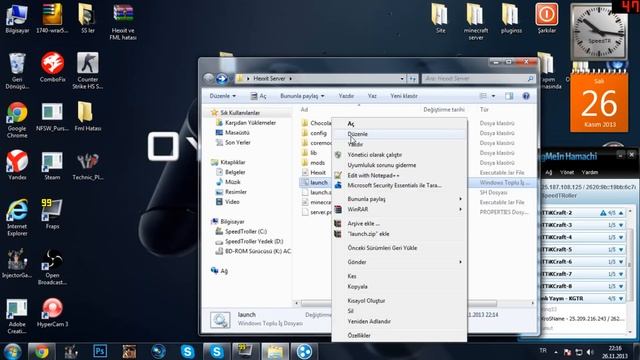This screenshot has height=360, width=640.
Task: Open the Fml Hatası folder icon
Action: click(88, 116)
